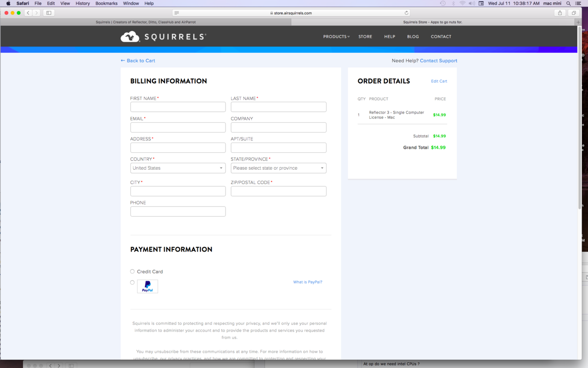The height and width of the screenshot is (368, 588).
Task: Open the State/Province dropdown
Action: tap(278, 168)
